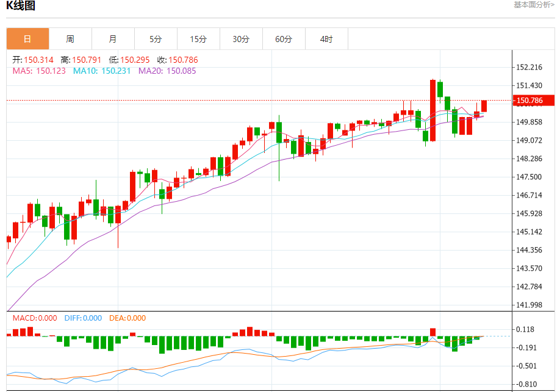Click the last red candlestick at chart's right end
This screenshot has width=560, height=392.
point(484,106)
